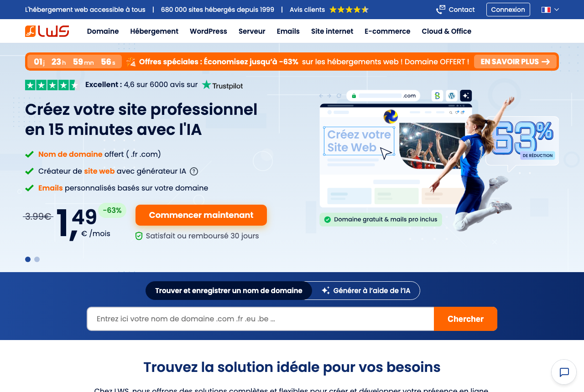Viewport: 584px width, 392px height.
Task: Click the Contact phone icon
Action: [x=440, y=10]
